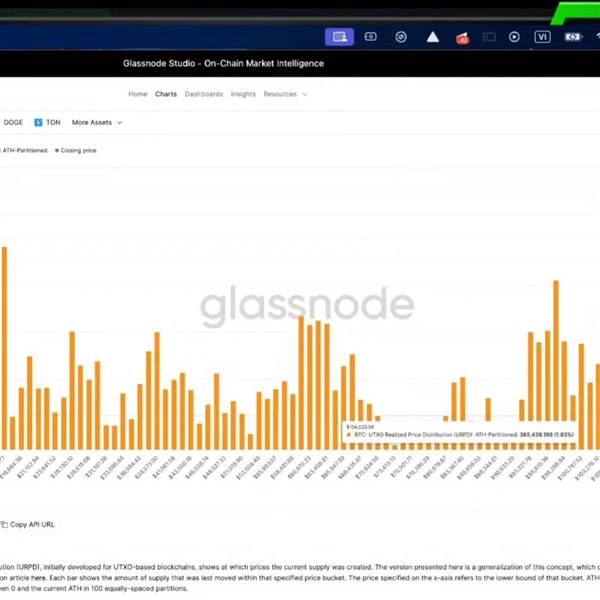Image resolution: width=600 pixels, height=600 pixels.
Task: Select the TON asset icon
Action: pyautogui.click(x=38, y=122)
